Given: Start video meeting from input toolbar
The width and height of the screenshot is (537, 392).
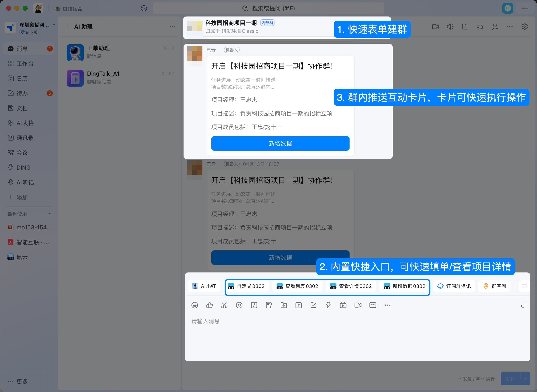Looking at the screenshot, I should coord(358,305).
